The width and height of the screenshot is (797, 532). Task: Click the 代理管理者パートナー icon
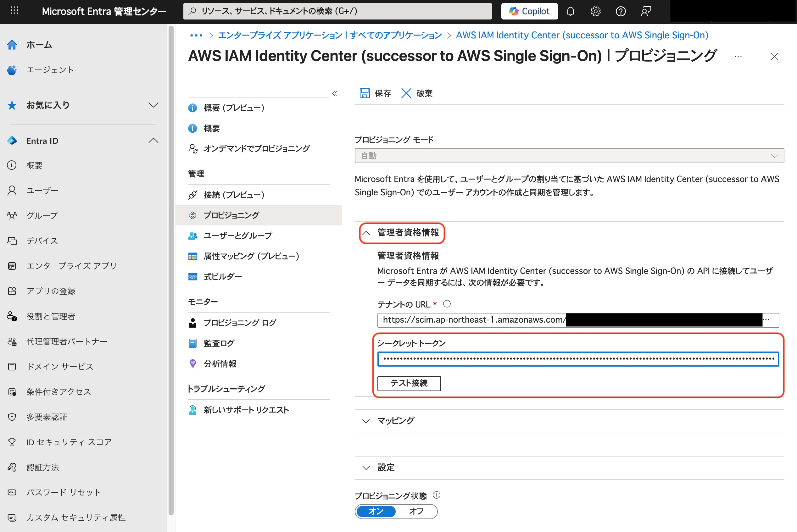point(12,341)
